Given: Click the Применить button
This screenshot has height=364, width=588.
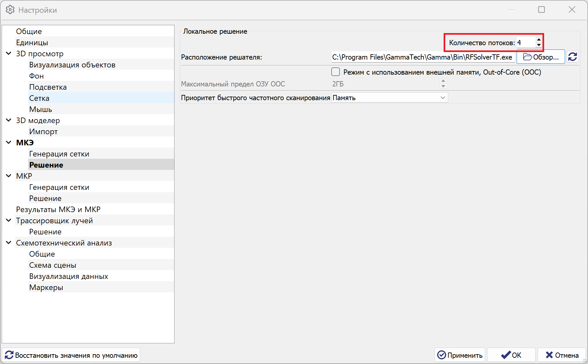Looking at the screenshot, I should pos(460,355).
